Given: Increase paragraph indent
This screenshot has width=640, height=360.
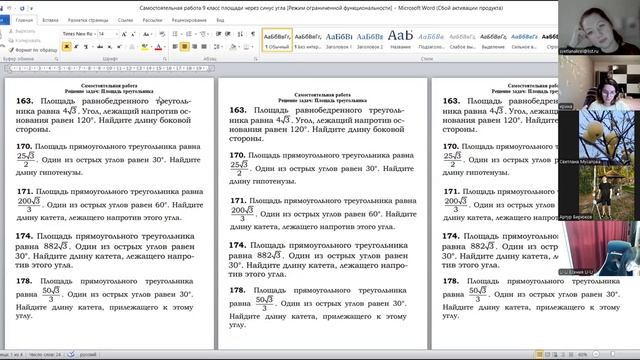Looking at the screenshot, I should [228, 34].
